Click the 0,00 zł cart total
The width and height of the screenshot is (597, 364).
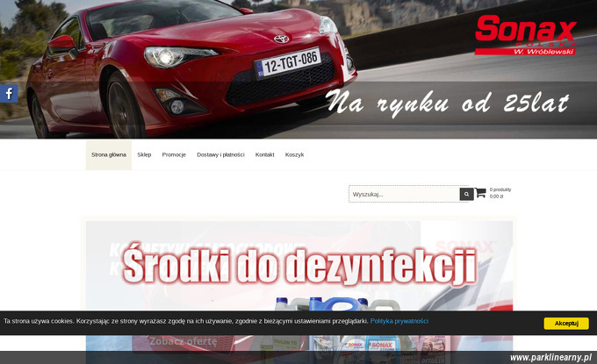pyautogui.click(x=496, y=196)
